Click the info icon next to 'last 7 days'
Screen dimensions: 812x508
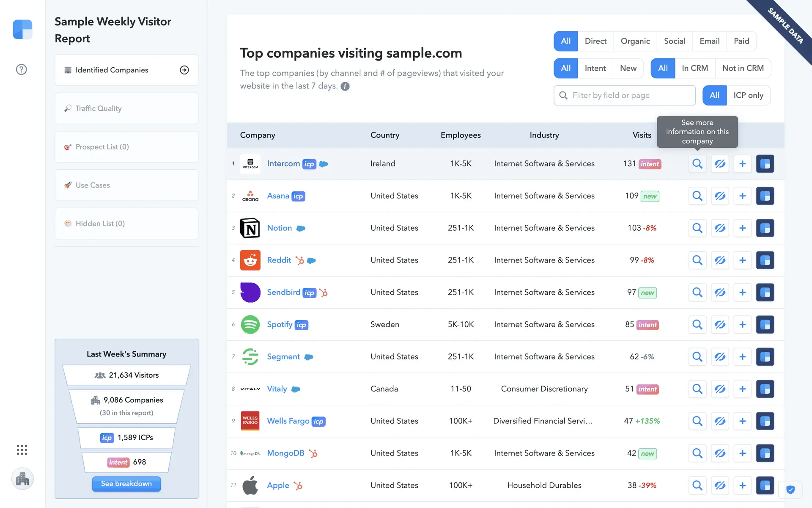pos(345,86)
